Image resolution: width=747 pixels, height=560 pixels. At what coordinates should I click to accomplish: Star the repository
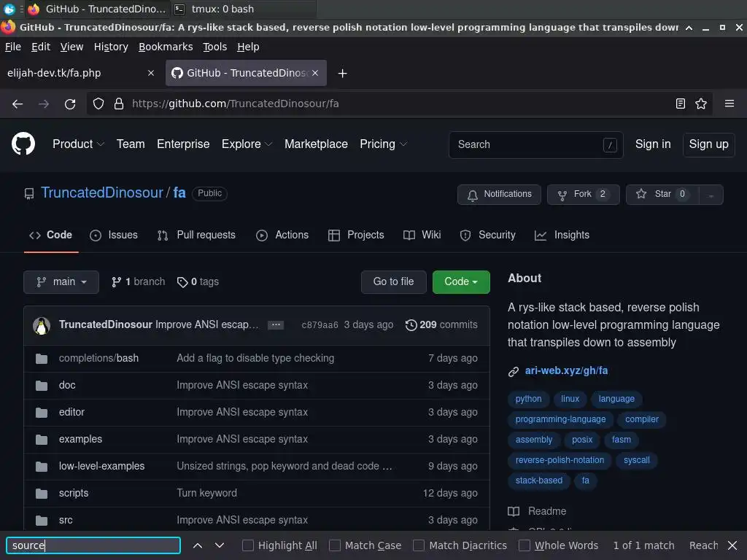662,195
